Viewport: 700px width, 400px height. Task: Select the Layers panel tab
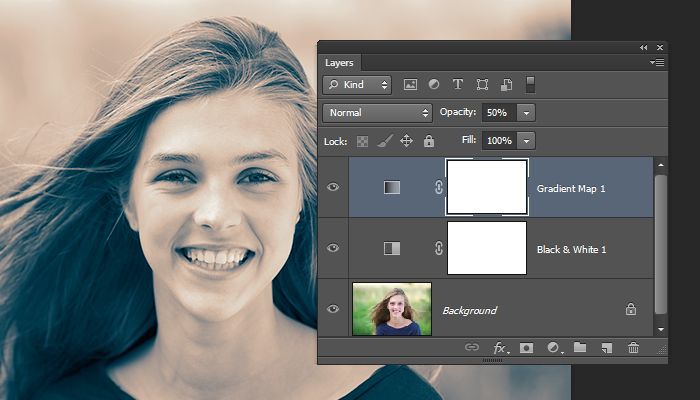tap(340, 62)
